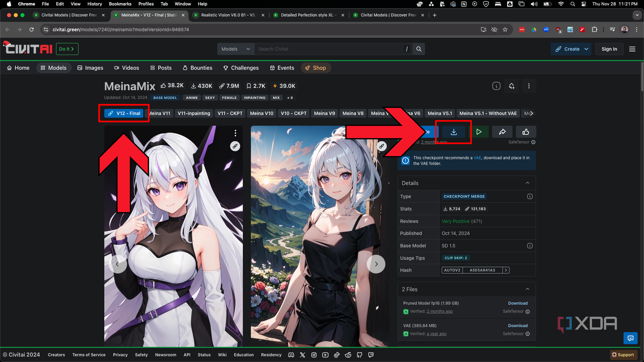Click the Do It button
The height and width of the screenshot is (362, 644).
coord(67,49)
